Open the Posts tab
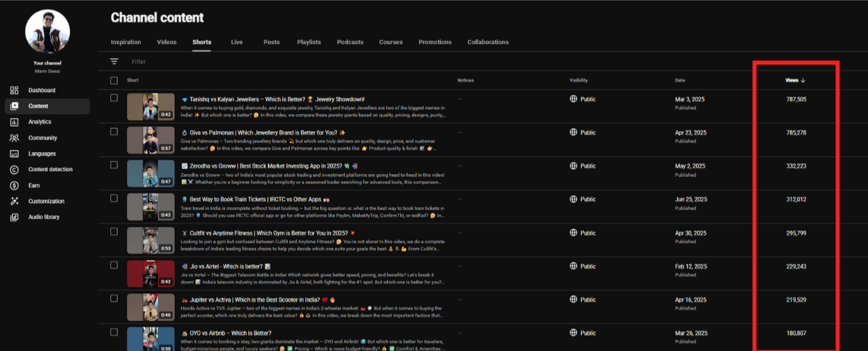The height and width of the screenshot is (351, 868). pyautogui.click(x=271, y=42)
